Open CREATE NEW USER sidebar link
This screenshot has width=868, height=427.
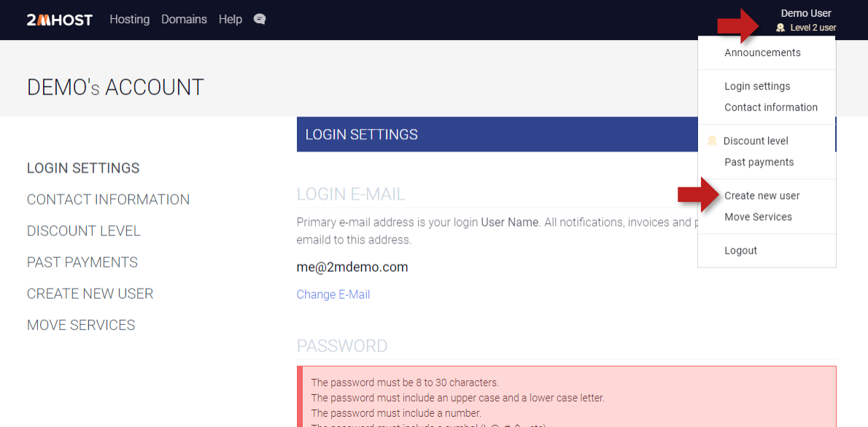click(90, 294)
